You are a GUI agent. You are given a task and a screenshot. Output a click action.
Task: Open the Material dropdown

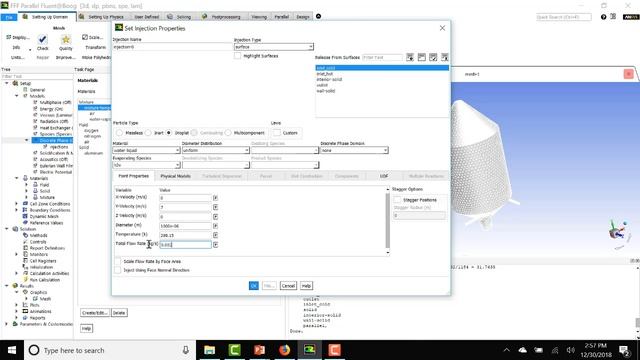[x=146, y=150]
